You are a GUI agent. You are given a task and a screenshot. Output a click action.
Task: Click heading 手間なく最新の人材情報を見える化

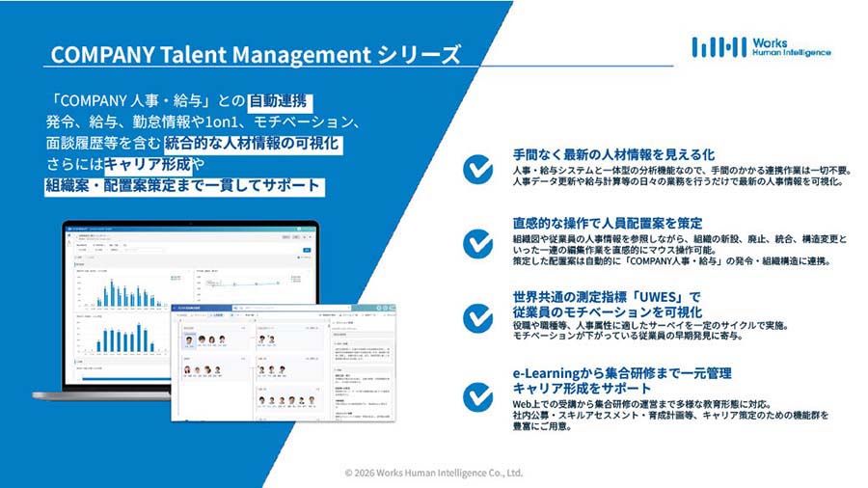point(613,154)
